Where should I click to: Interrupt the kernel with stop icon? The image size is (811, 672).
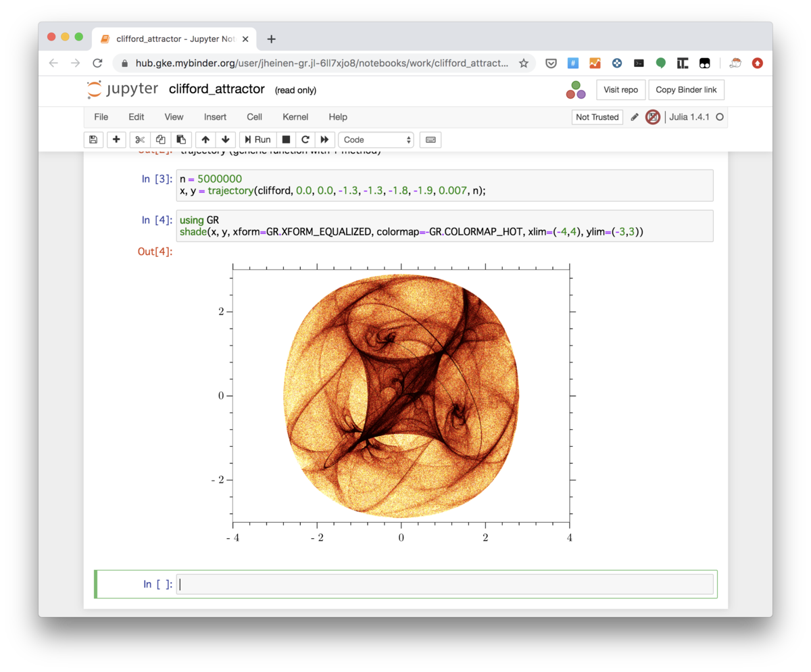pyautogui.click(x=286, y=140)
